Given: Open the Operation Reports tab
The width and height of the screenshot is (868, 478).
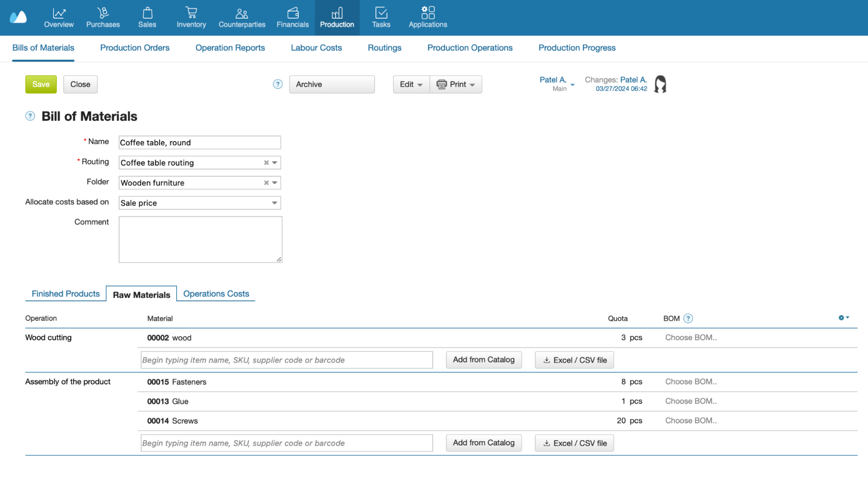Looking at the screenshot, I should [x=230, y=48].
